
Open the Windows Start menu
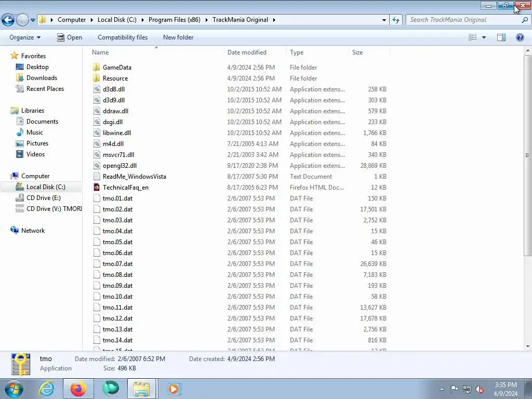pyautogui.click(x=14, y=389)
